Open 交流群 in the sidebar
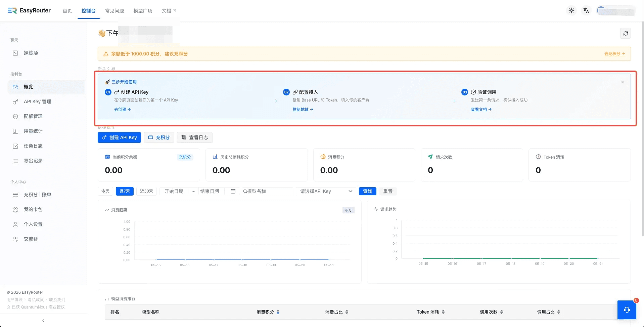Image resolution: width=644 pixels, height=327 pixels. coord(46,239)
